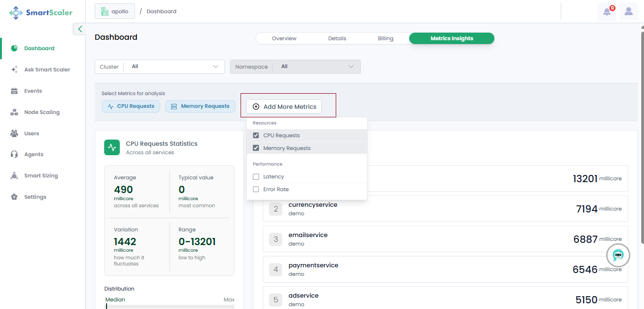The height and width of the screenshot is (309, 644).
Task: Open the chatbot assistant icon
Action: pyautogui.click(x=618, y=256)
